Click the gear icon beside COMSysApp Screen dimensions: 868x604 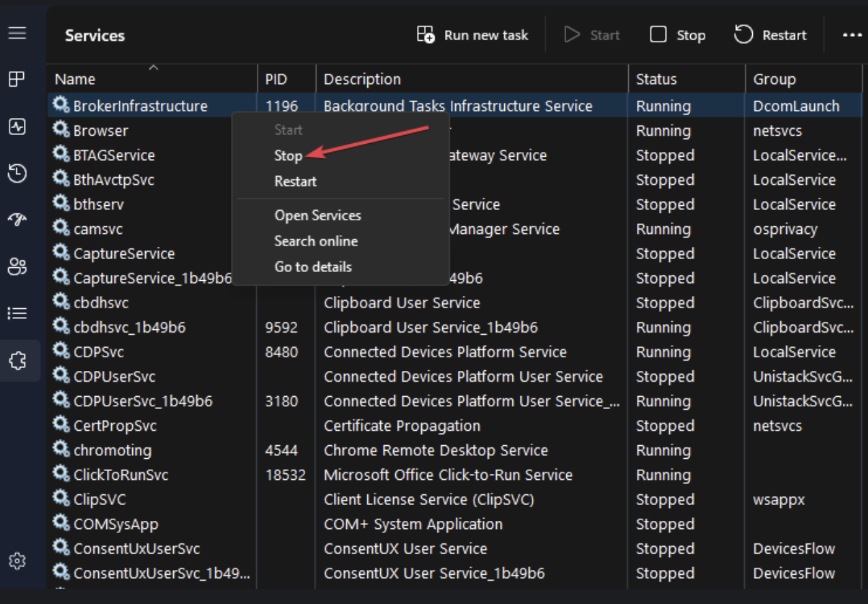(x=61, y=523)
